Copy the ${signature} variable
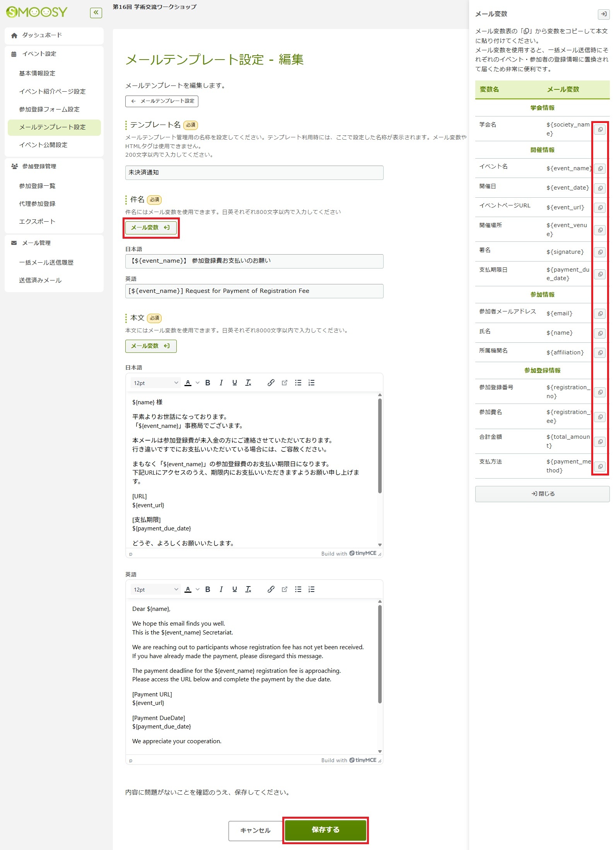Image resolution: width=616 pixels, height=850 pixels. (600, 252)
